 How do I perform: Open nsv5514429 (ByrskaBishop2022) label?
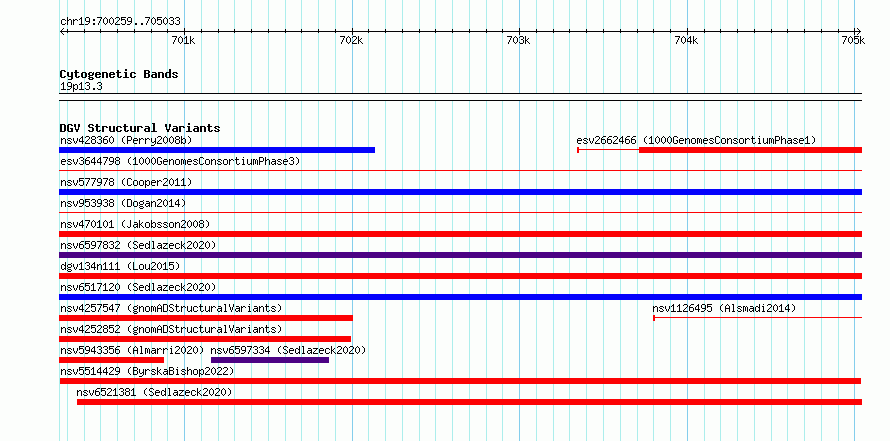tap(147, 371)
